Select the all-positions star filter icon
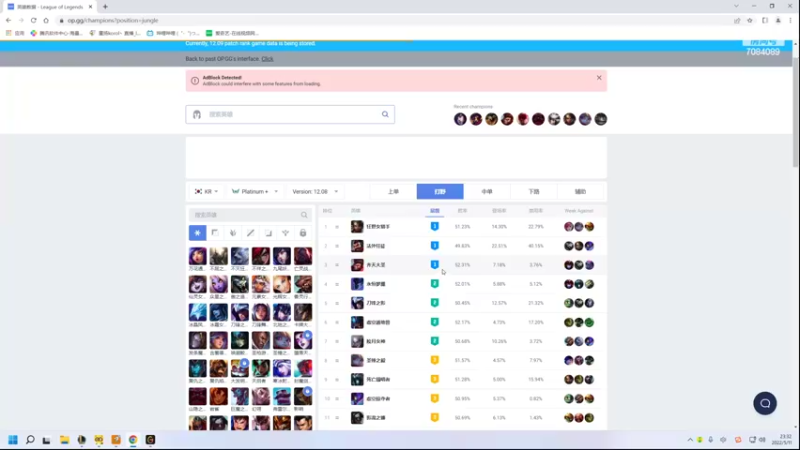This screenshot has width=800, height=450. point(197,233)
